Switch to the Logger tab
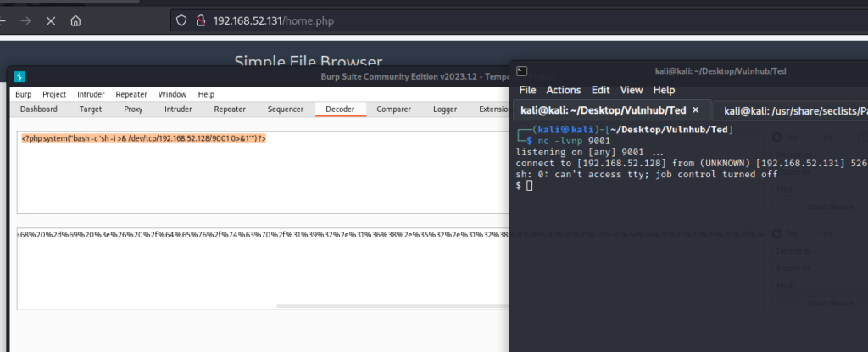 445,109
